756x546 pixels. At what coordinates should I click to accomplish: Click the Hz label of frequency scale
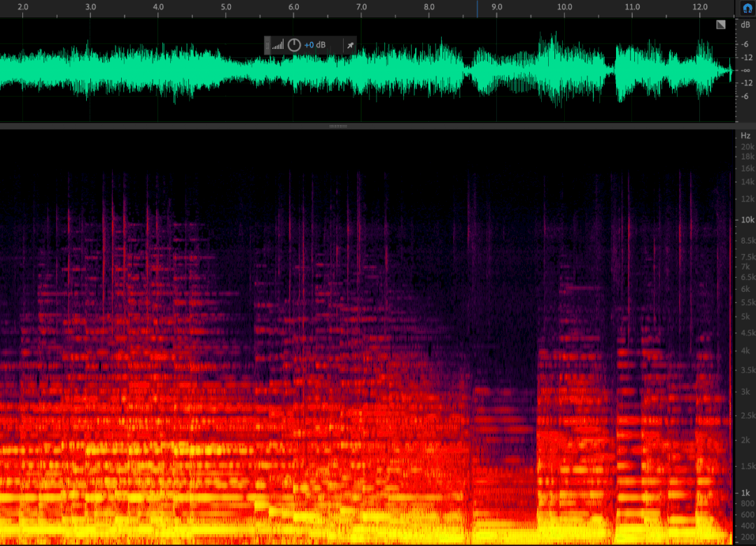[745, 136]
